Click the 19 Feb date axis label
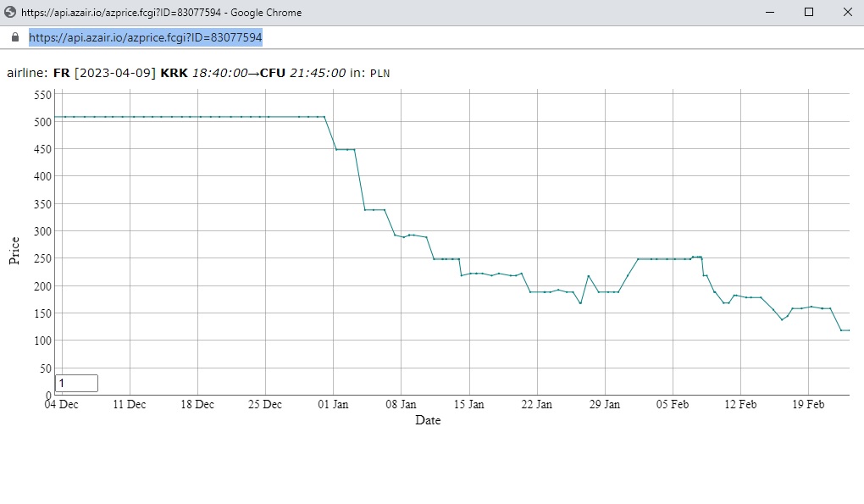The height and width of the screenshot is (504, 864). click(808, 404)
